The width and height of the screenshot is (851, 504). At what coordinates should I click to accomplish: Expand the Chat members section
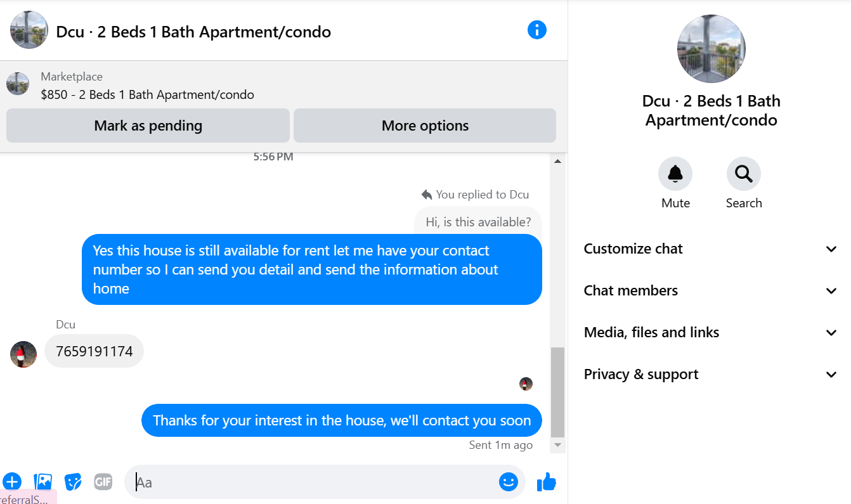point(711,290)
